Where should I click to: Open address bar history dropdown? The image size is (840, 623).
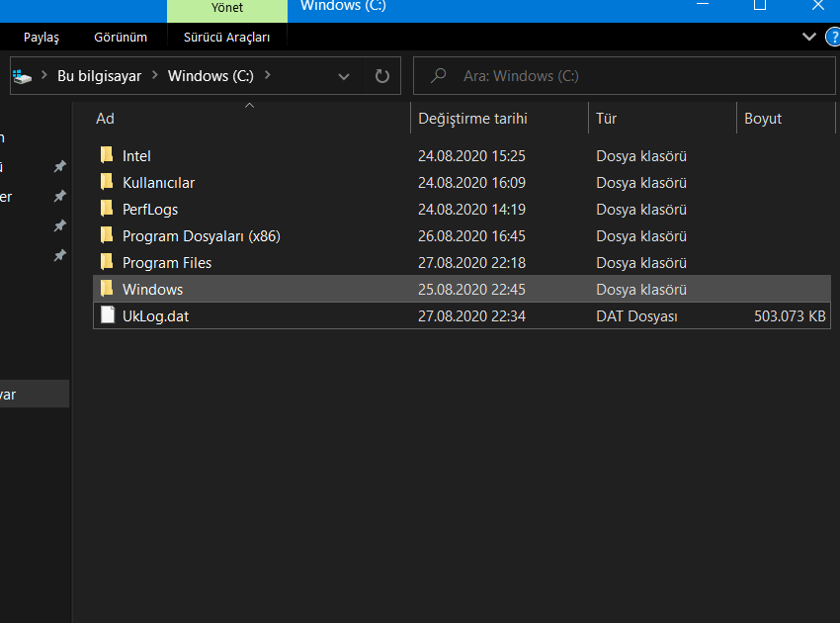(344, 77)
